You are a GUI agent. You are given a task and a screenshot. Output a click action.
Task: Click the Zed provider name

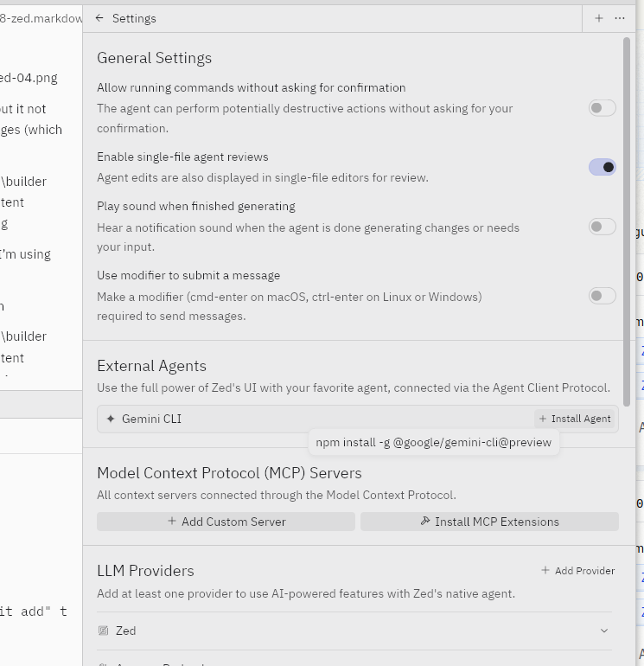coord(125,631)
